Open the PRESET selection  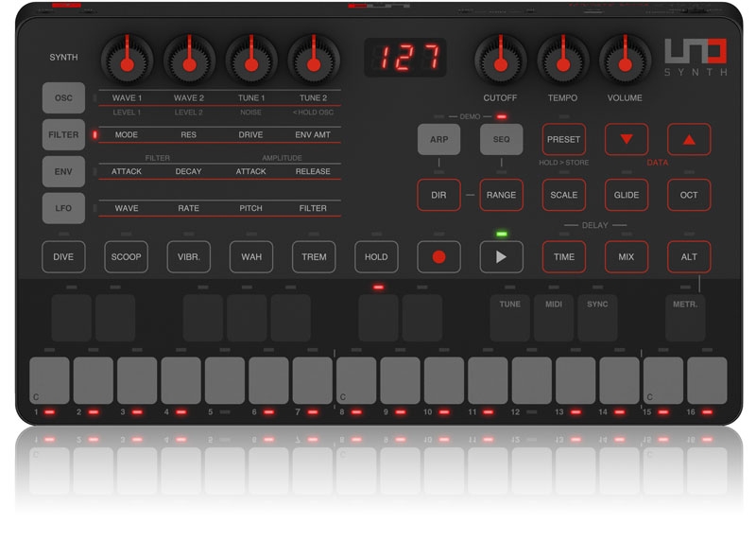pos(563,139)
